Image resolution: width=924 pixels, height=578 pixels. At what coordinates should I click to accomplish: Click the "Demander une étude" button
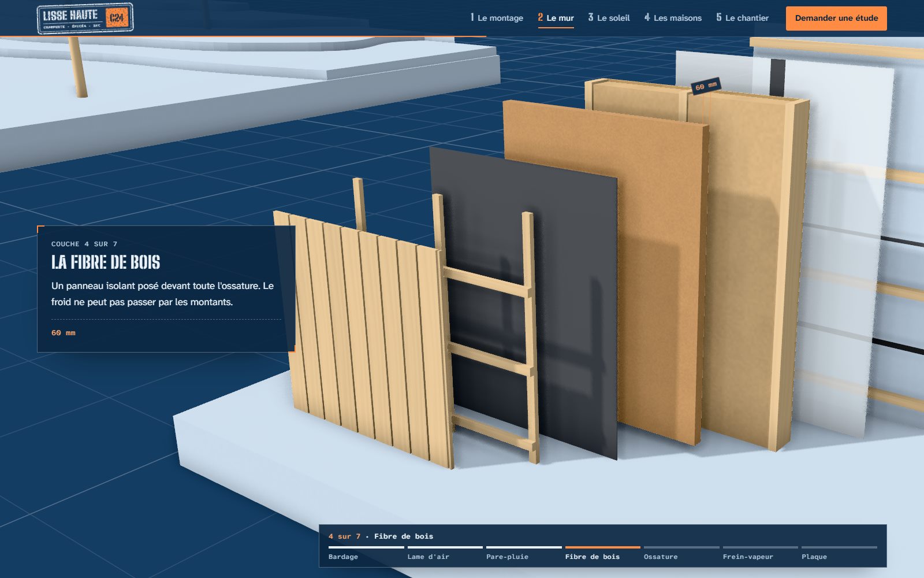pyautogui.click(x=836, y=18)
